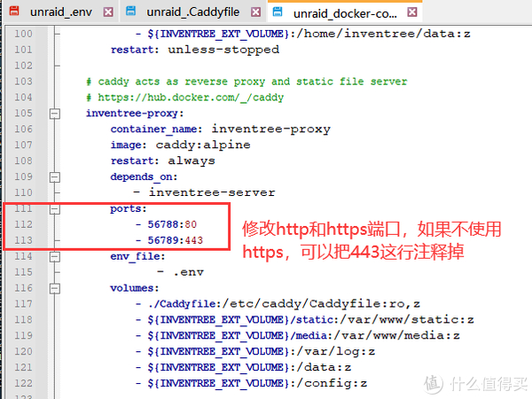Click the 'depends_on:' key

pos(144,177)
